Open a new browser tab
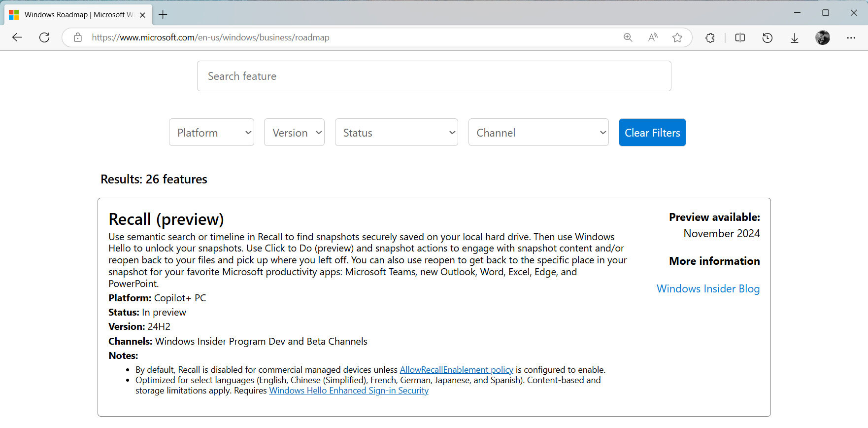Image resolution: width=868 pixels, height=428 pixels. (163, 15)
